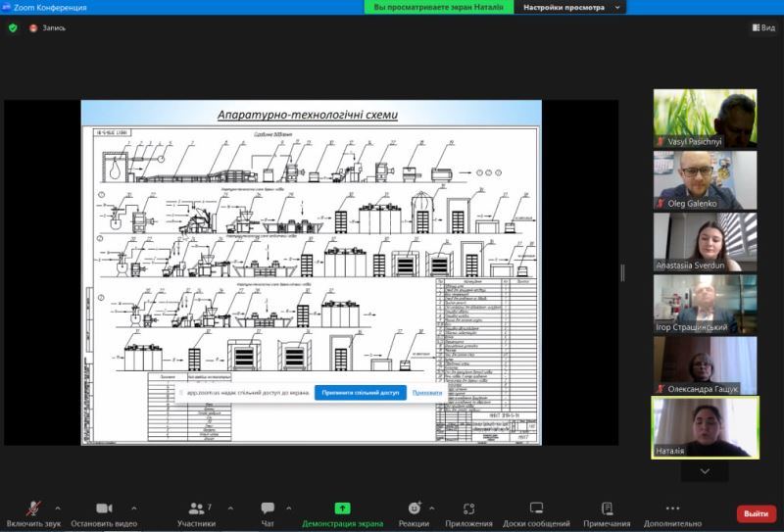
Task: Expand audio options arrow beside microphone
Action: 58,508
